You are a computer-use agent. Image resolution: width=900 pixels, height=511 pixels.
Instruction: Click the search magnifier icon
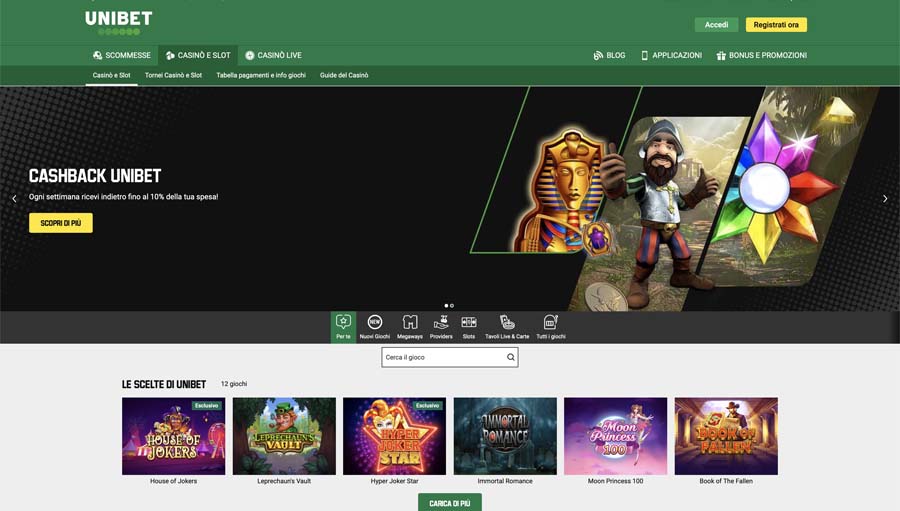click(x=511, y=357)
